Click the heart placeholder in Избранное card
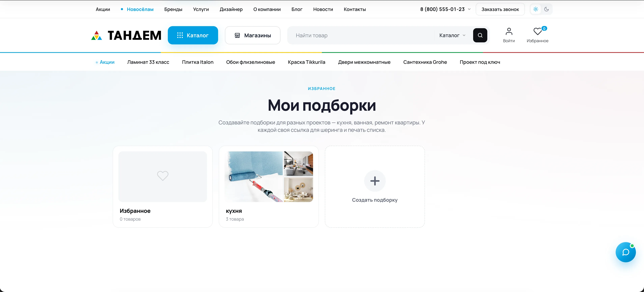Screen dimensions: 644x292 click(162, 176)
